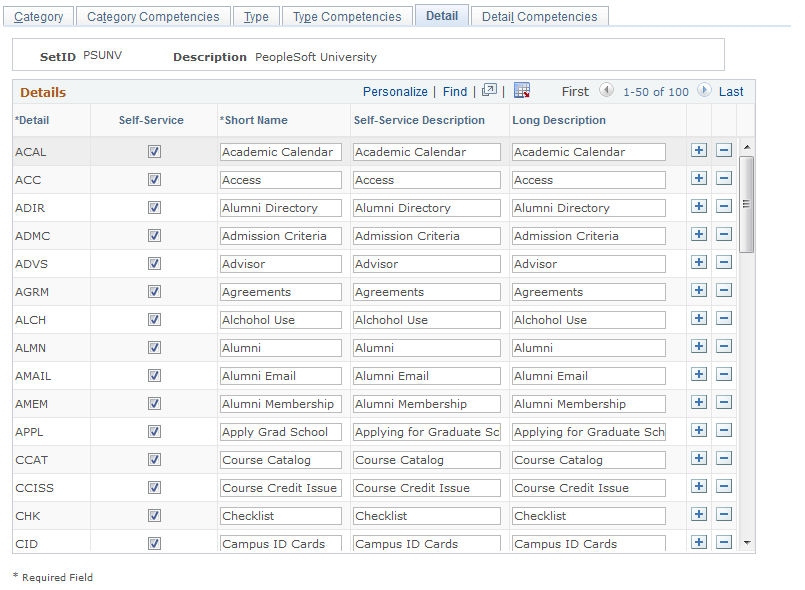Viewport: 805px width, 590px height.
Task: Toggle Self-Service checkbox for ACAL
Action: point(155,151)
